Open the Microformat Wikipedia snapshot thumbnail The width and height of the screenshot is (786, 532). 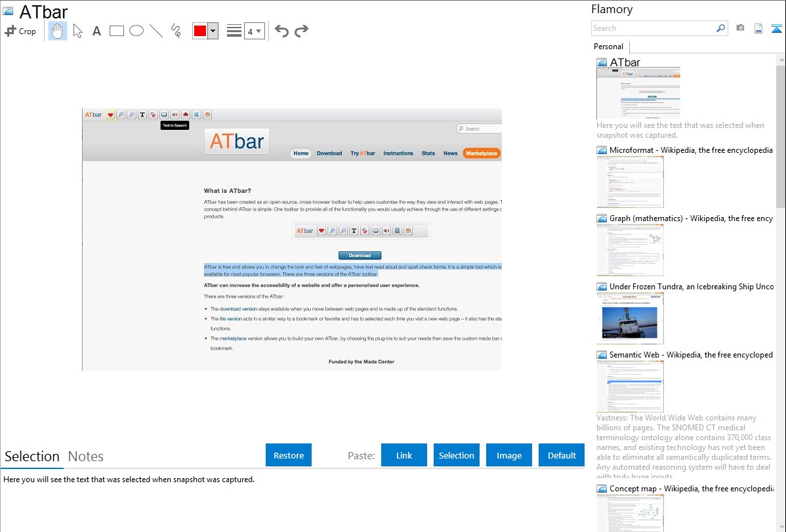(630, 182)
